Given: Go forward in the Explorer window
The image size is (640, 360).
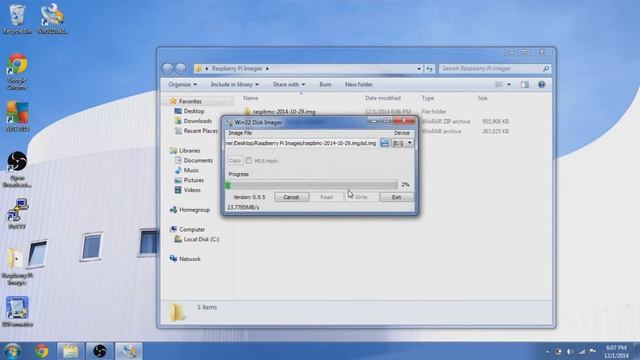Looking at the screenshot, I should pos(180,69).
